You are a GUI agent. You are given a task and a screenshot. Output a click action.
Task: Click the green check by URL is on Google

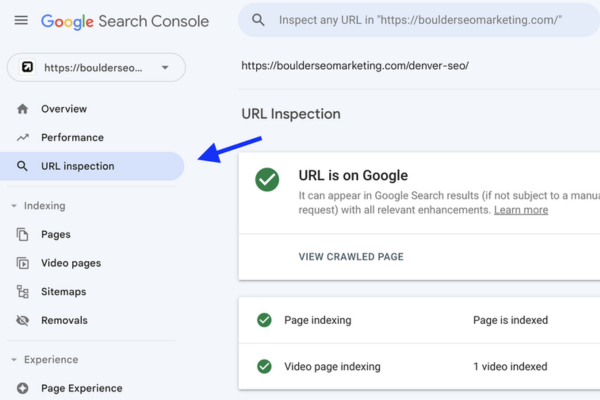(x=267, y=180)
